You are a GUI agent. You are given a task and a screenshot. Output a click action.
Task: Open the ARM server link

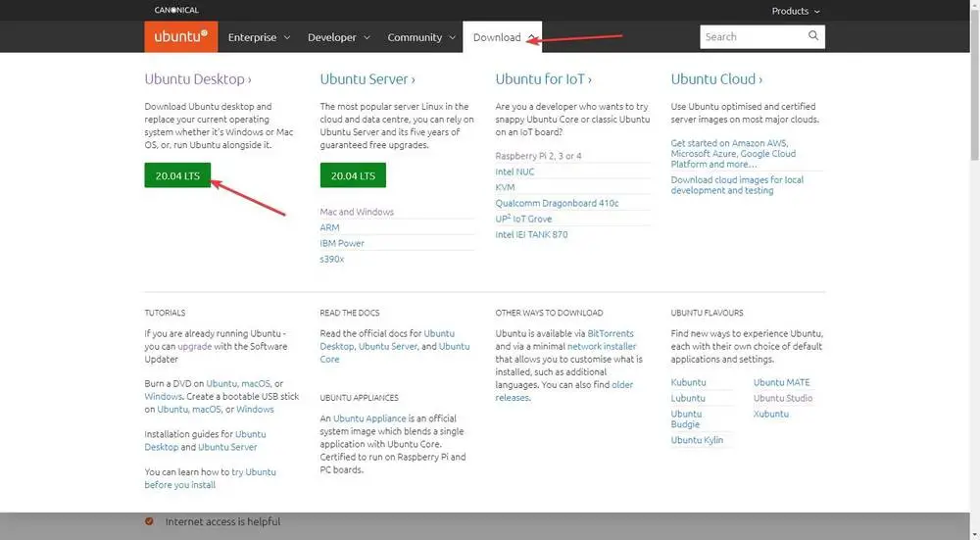click(x=329, y=227)
